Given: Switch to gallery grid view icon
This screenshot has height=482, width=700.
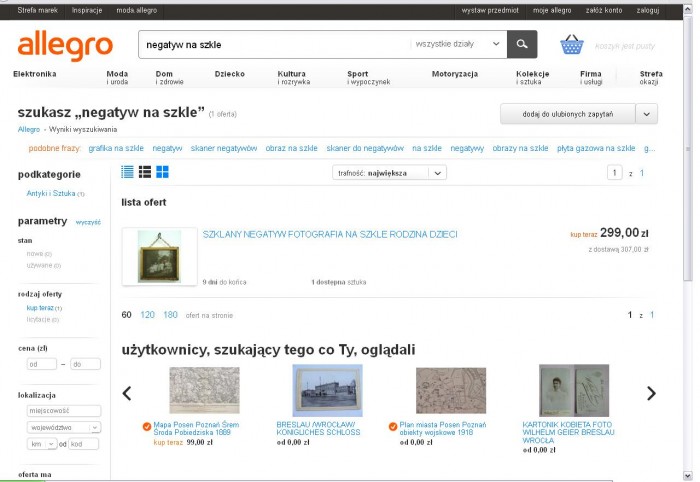Looking at the screenshot, I should 162,172.
